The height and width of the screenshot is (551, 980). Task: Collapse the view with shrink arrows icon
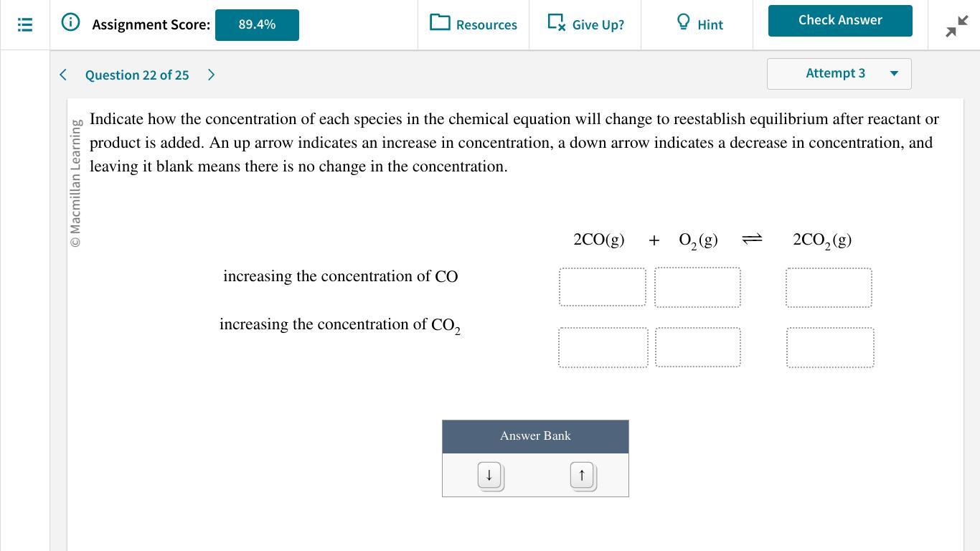(957, 26)
